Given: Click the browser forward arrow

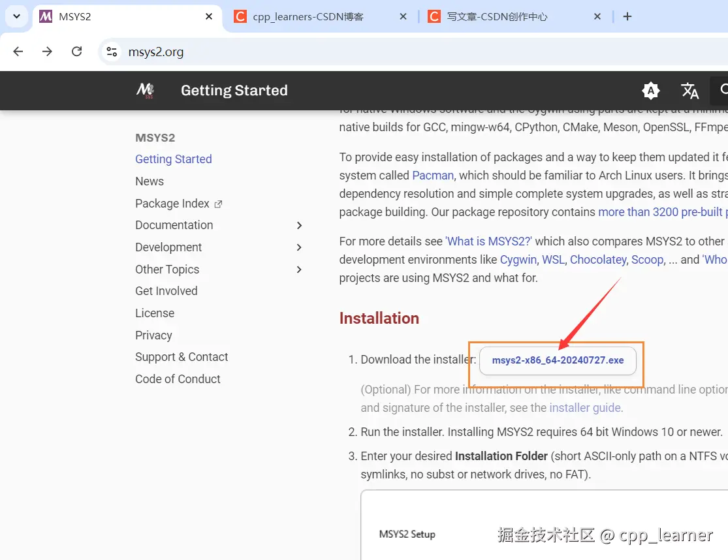Looking at the screenshot, I should pyautogui.click(x=48, y=52).
